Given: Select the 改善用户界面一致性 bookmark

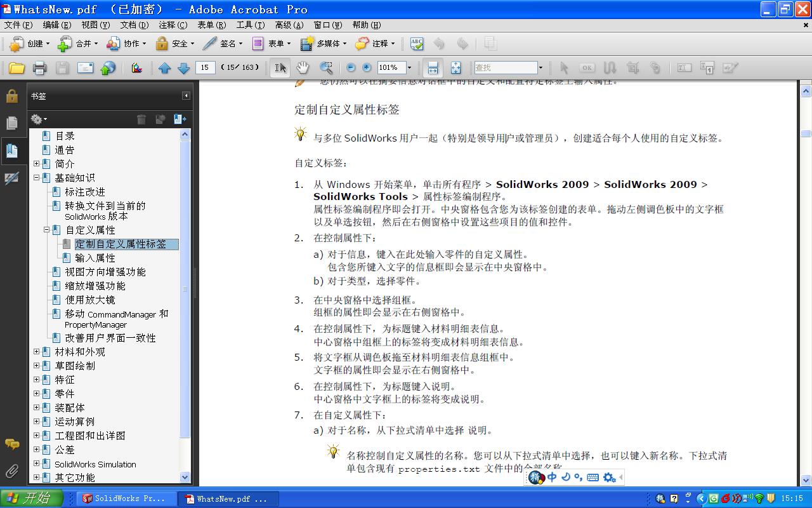Looking at the screenshot, I should (110, 338).
